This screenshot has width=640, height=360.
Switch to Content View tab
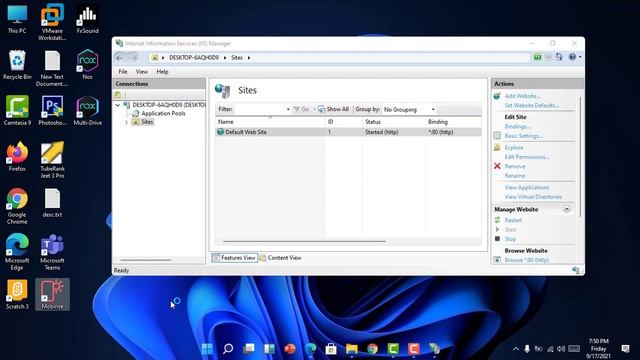pyautogui.click(x=281, y=258)
